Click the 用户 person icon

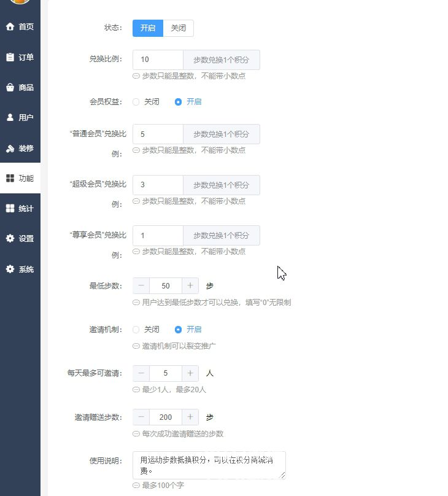[10, 117]
